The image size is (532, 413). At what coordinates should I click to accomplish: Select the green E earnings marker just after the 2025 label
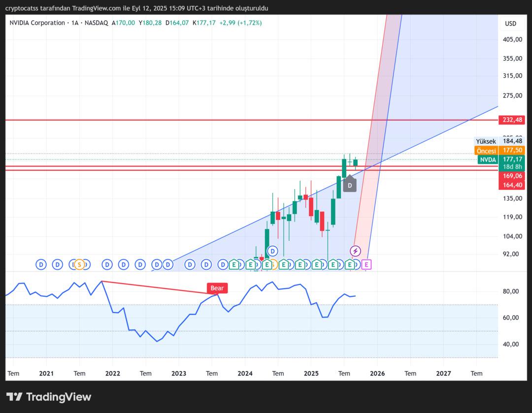(317, 264)
